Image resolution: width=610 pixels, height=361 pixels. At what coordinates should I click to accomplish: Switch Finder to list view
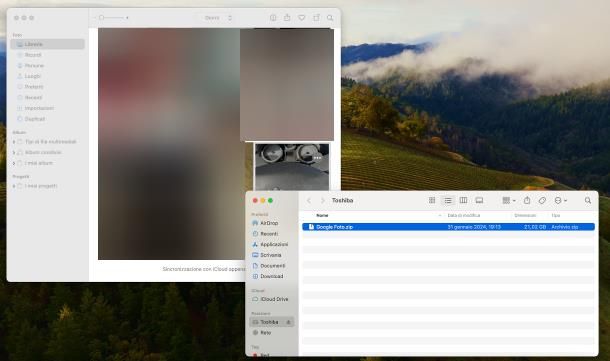coord(448,200)
